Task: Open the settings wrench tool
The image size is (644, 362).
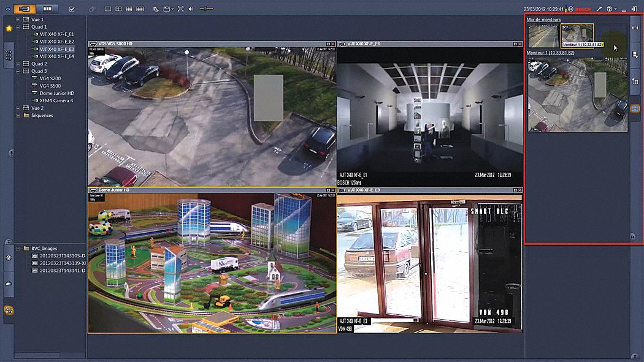Action: click(599, 9)
